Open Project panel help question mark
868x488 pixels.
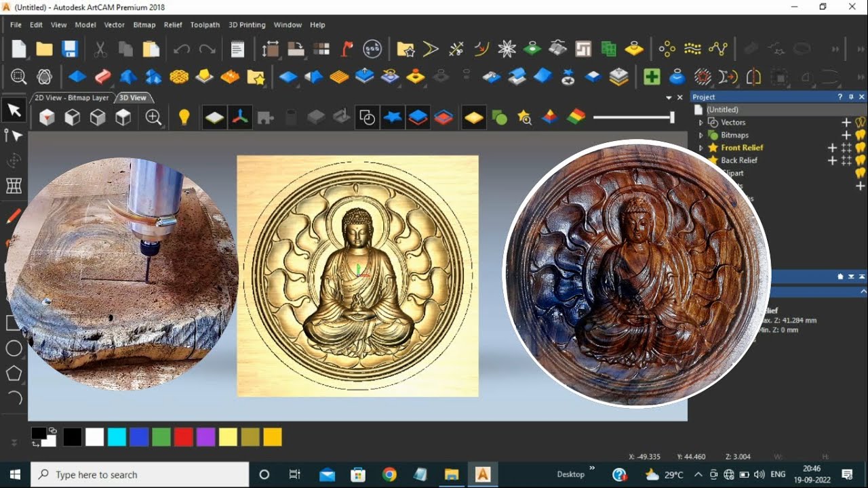click(x=840, y=97)
